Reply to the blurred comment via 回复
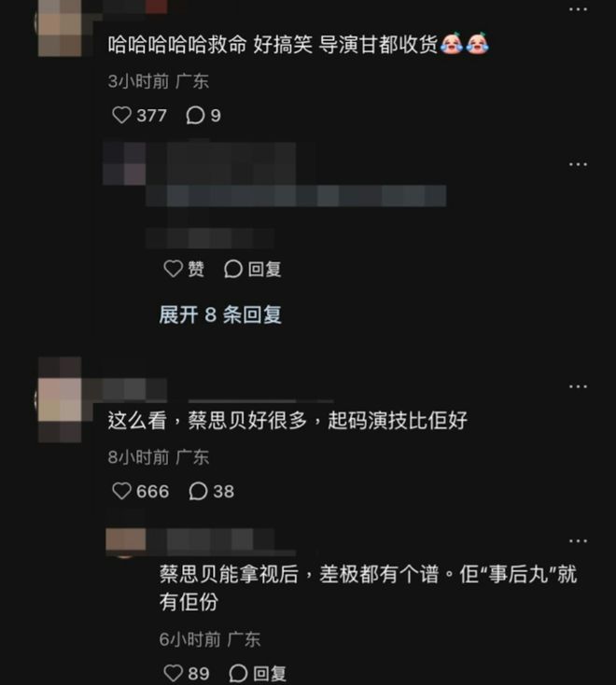Screen dimensions: 616x685 click(x=253, y=269)
